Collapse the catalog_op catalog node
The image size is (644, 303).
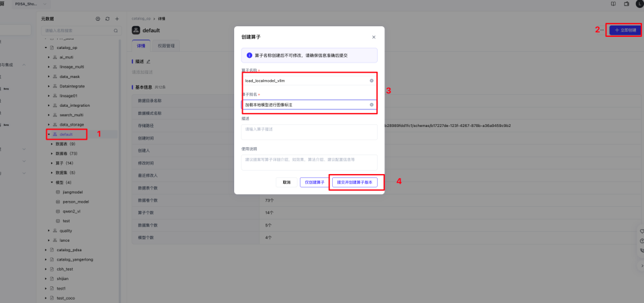pos(46,48)
